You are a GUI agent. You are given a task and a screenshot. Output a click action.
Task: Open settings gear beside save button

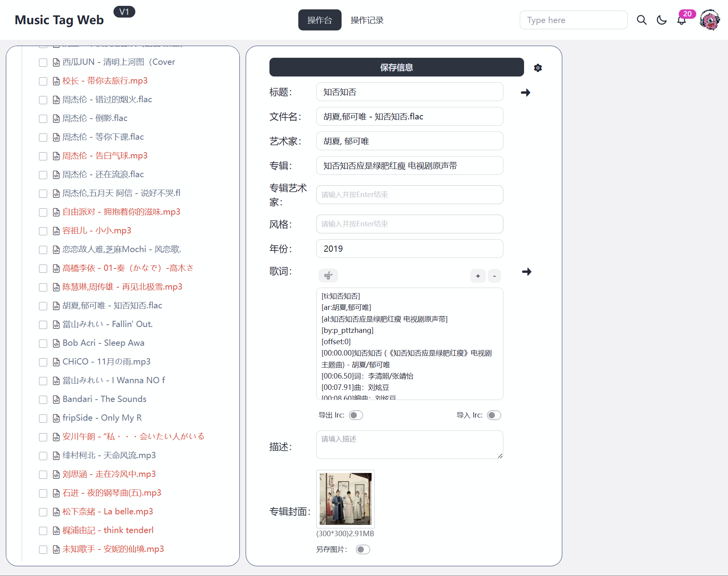(538, 68)
